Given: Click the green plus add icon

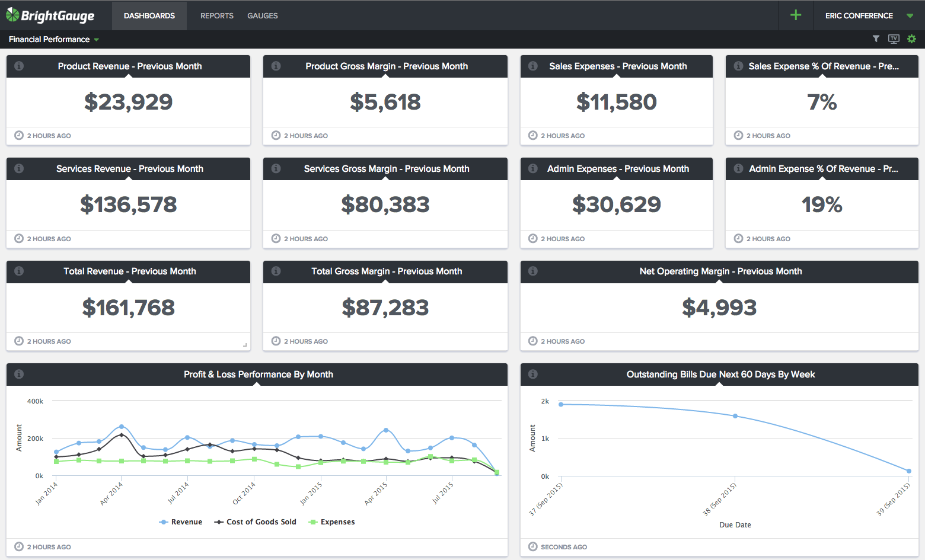Looking at the screenshot, I should click(796, 15).
